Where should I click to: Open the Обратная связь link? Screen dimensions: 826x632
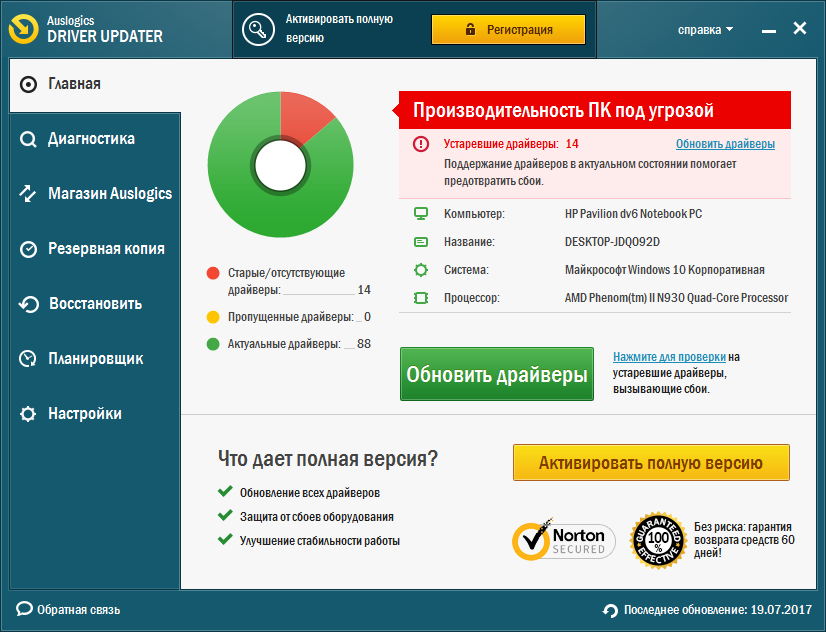click(x=68, y=609)
